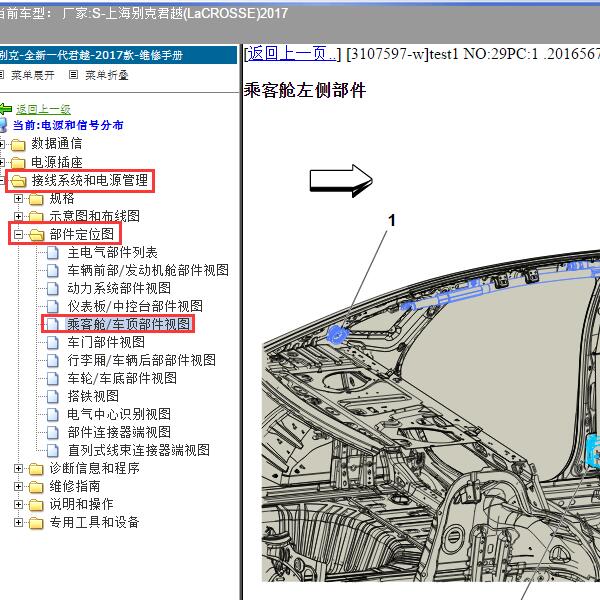This screenshot has height=600, width=600.
Task: Click the 部件定位图 open folder icon
Action: pyautogui.click(x=36, y=235)
